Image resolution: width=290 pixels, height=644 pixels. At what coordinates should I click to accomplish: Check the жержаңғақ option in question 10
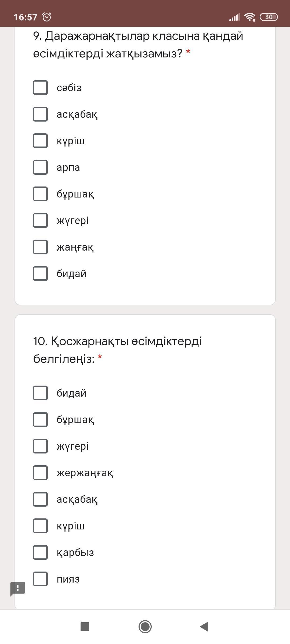point(40,473)
